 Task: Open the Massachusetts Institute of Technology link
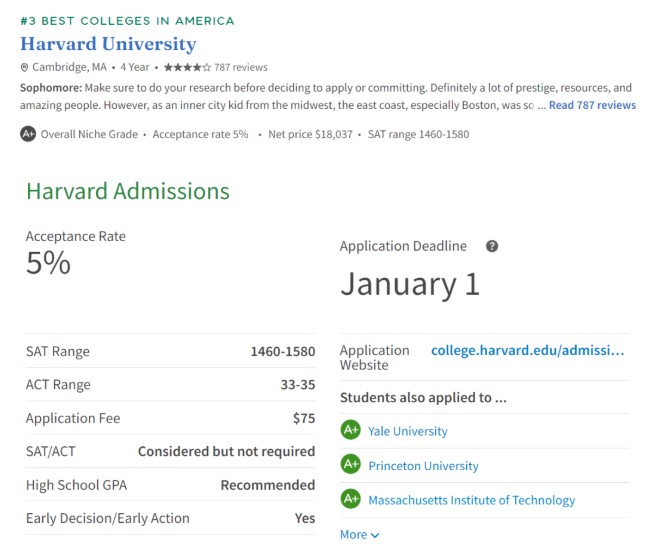[471, 500]
